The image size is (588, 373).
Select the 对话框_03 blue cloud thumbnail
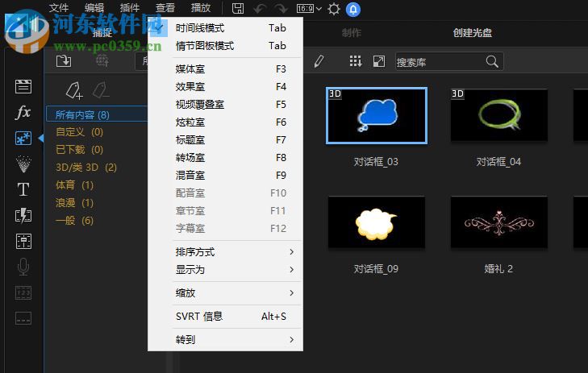pyautogui.click(x=377, y=116)
